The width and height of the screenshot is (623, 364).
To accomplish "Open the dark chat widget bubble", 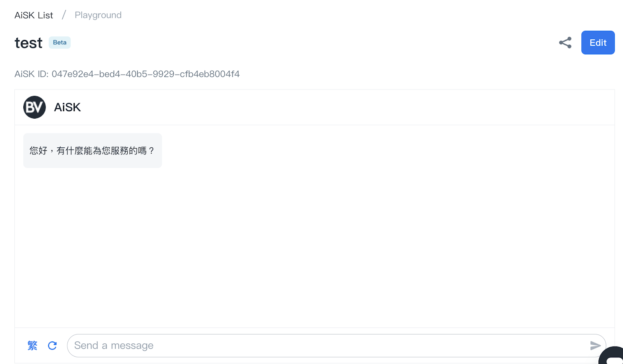I will pyautogui.click(x=613, y=356).
